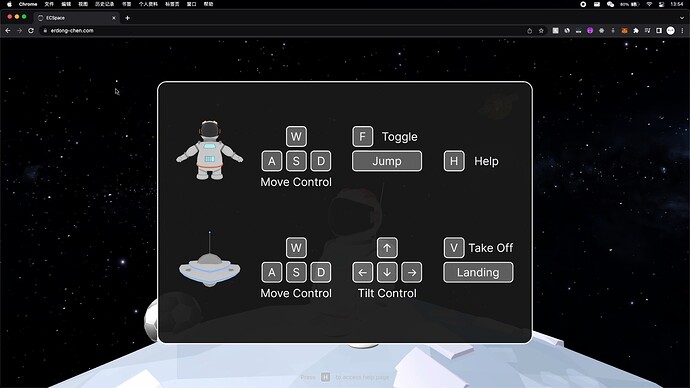Reload the page in Chrome
The height and width of the screenshot is (388, 690).
[31, 30]
